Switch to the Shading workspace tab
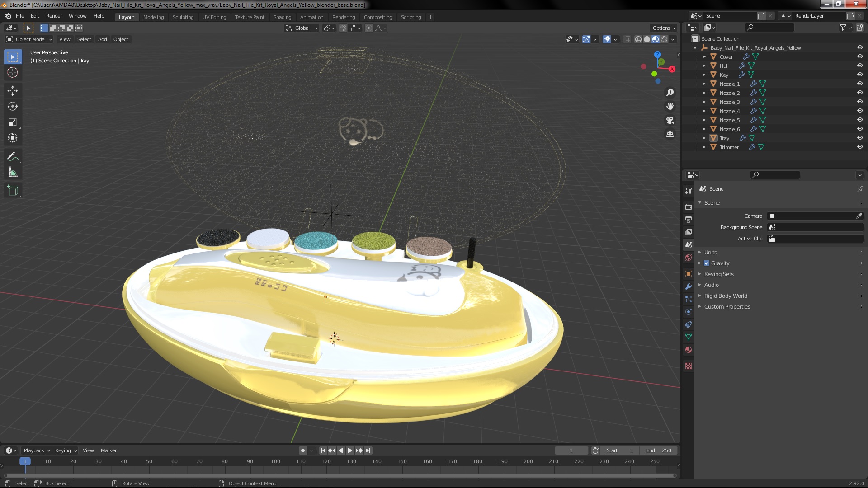This screenshot has width=868, height=488. [x=282, y=17]
